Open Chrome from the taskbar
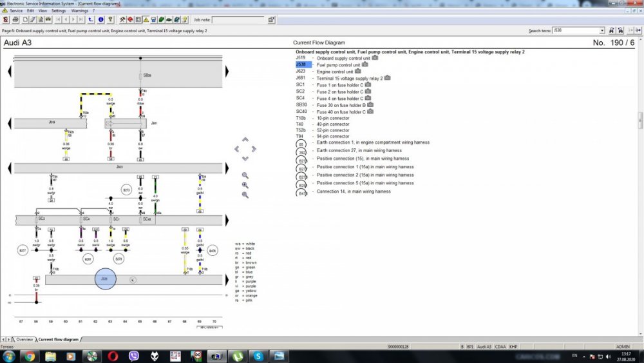This screenshot has height=363, width=644. [x=30, y=356]
